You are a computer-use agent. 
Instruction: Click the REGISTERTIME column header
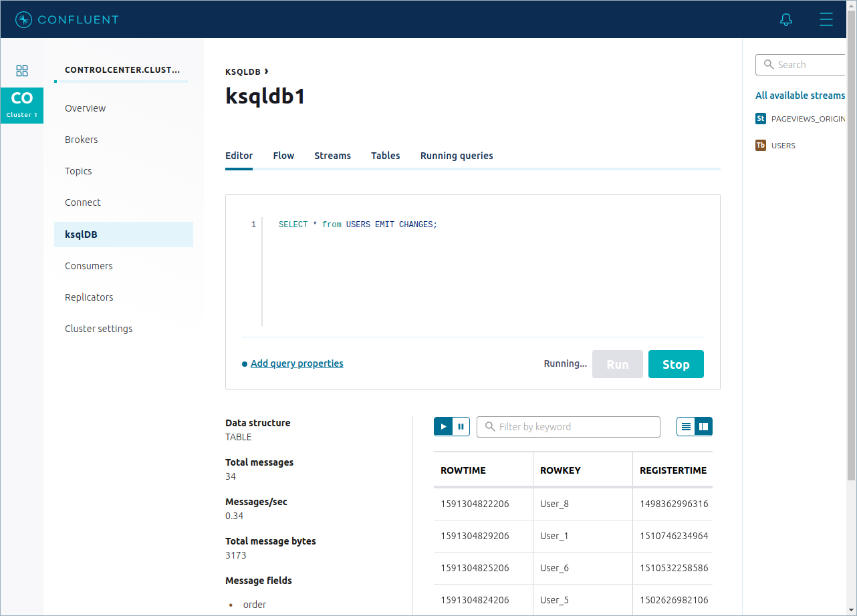673,470
